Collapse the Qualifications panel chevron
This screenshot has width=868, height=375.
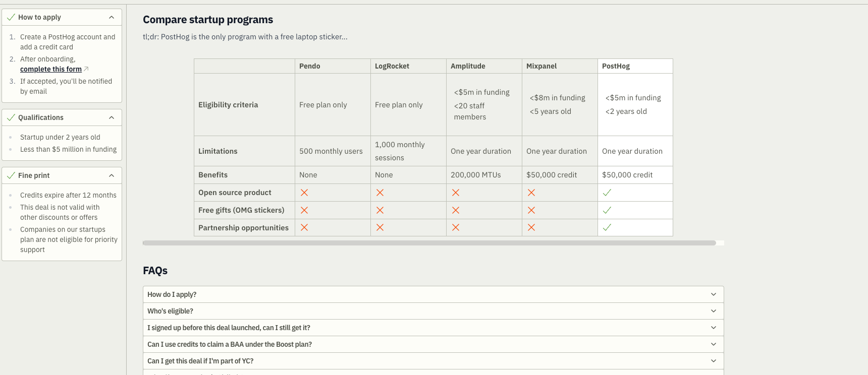(x=112, y=117)
